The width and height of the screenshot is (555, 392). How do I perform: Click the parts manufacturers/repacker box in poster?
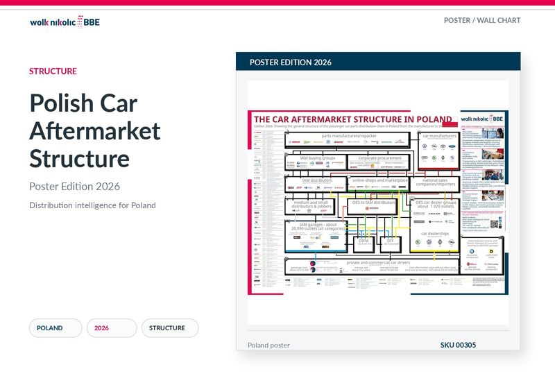[x=348, y=139]
